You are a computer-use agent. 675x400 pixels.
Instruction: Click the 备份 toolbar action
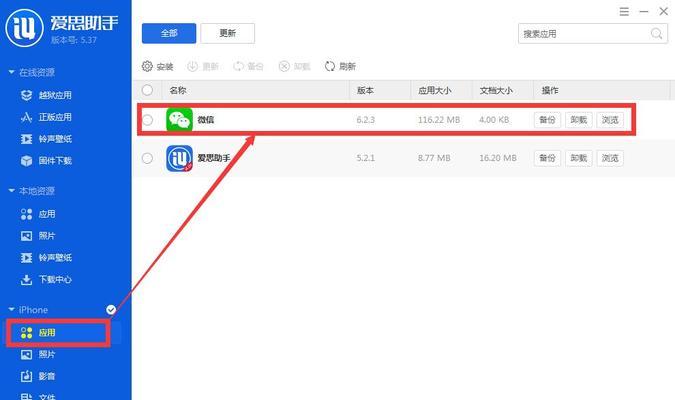[x=248, y=66]
